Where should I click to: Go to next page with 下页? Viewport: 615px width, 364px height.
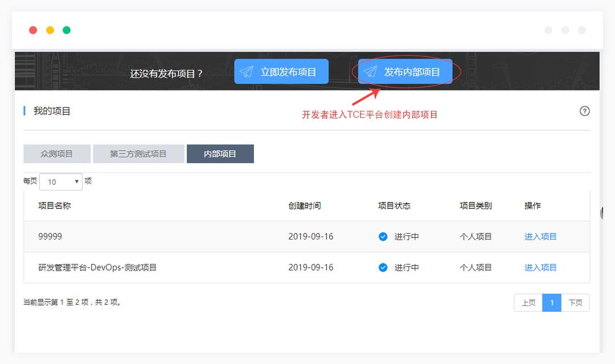pyautogui.click(x=575, y=303)
